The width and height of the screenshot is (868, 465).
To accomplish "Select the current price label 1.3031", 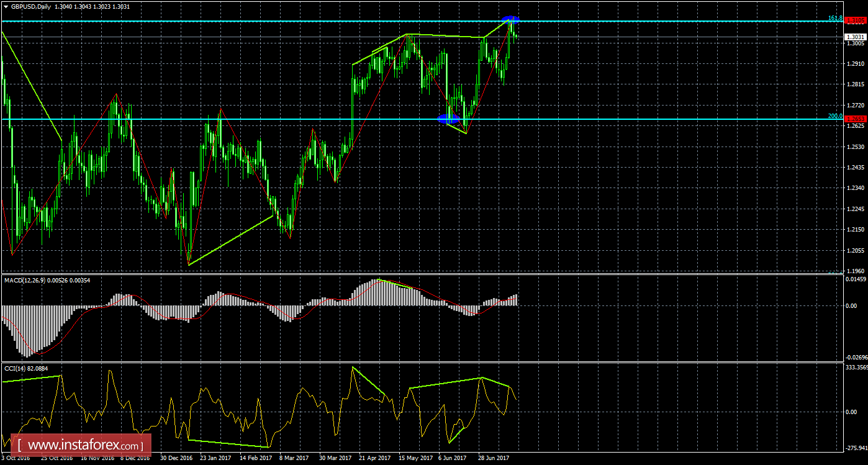I will click(856, 37).
